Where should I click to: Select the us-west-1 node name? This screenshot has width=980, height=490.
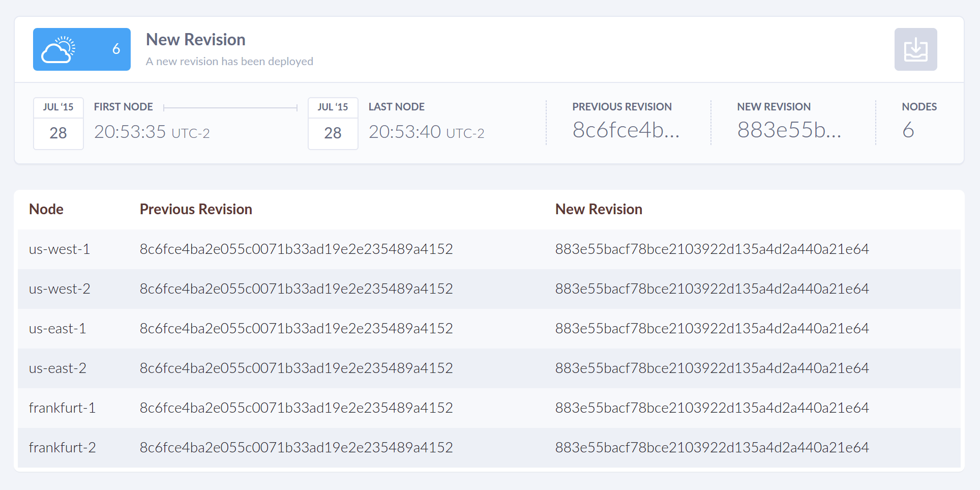click(60, 249)
